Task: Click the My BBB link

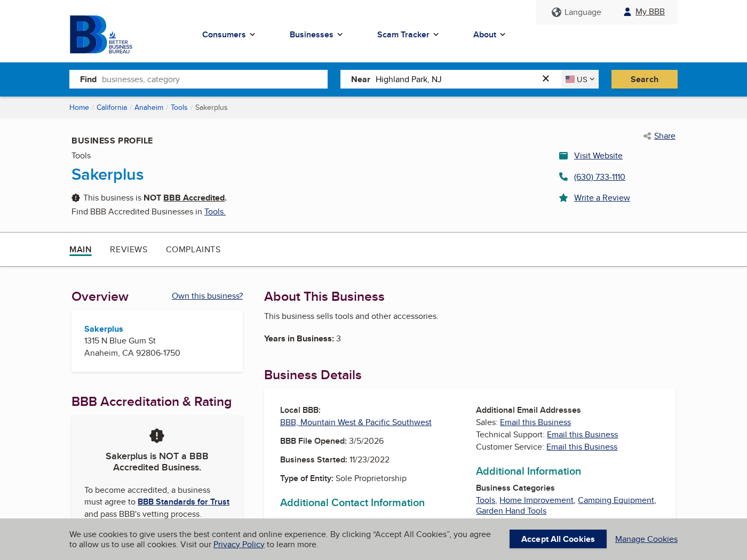Action: pyautogui.click(x=650, y=12)
